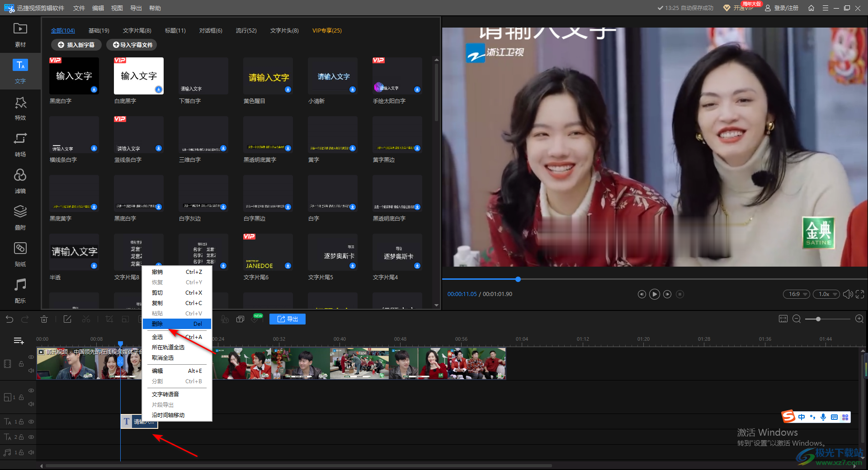Click 登录/注册 in title bar

coord(782,8)
